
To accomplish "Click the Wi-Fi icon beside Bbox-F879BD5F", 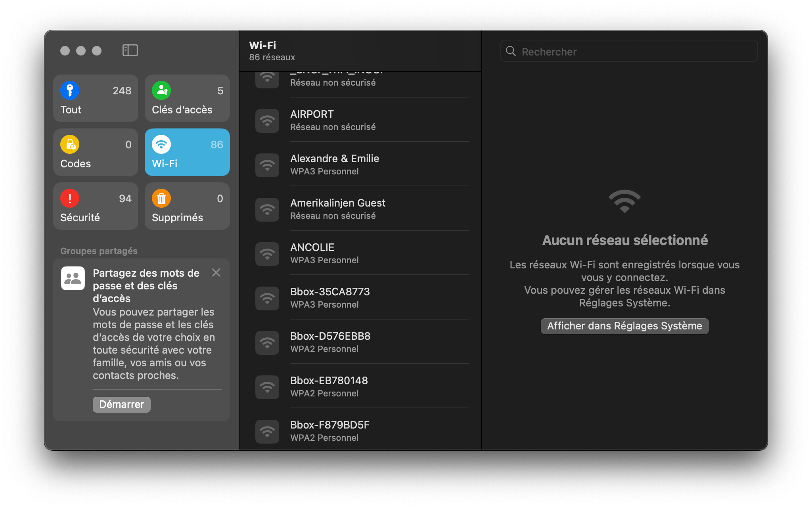I will point(267,431).
